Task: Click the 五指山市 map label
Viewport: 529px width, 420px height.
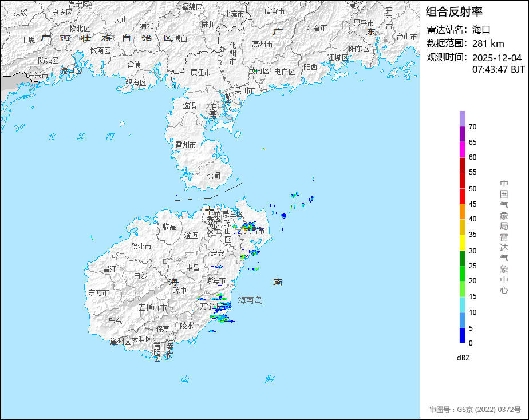Action: [153, 307]
